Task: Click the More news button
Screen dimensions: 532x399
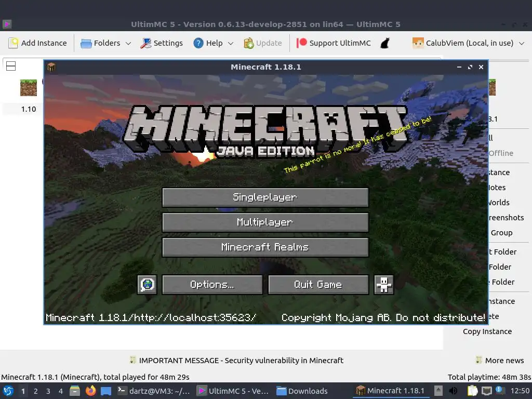Action: point(504,361)
